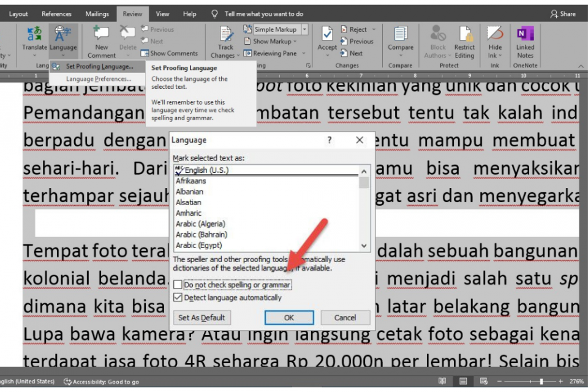This screenshot has height=392, width=588.
Task: Click the Tell me lightbulb icon
Action: point(214,14)
